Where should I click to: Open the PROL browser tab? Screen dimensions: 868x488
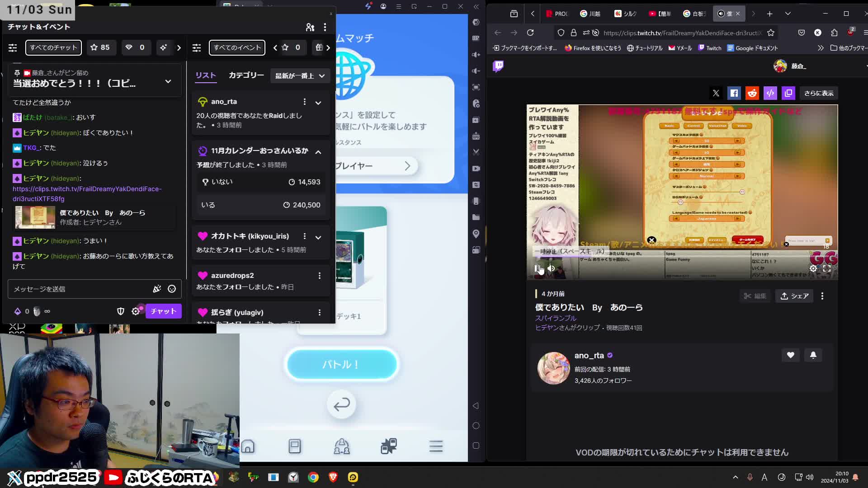coord(557,14)
